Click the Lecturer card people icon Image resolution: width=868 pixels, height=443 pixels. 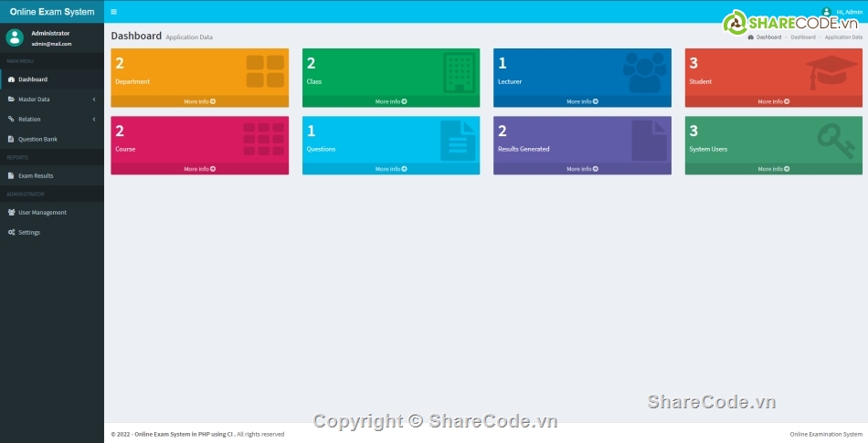coord(645,71)
